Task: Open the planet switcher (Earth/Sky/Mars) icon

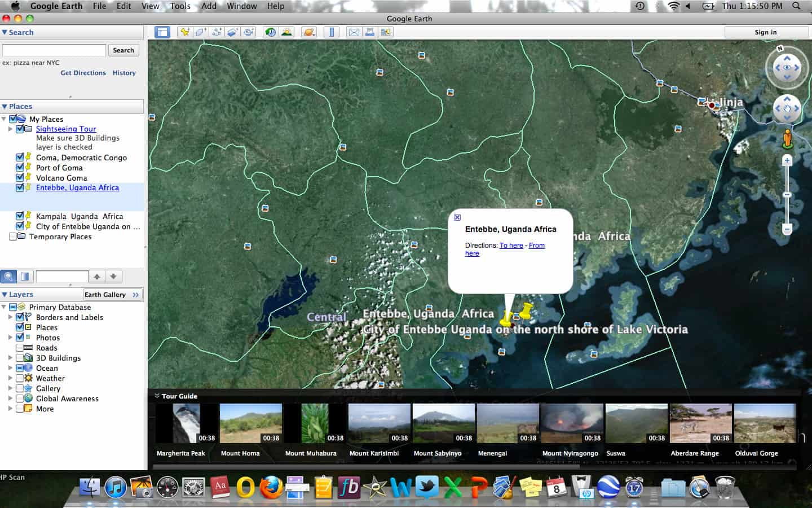Action: click(309, 32)
